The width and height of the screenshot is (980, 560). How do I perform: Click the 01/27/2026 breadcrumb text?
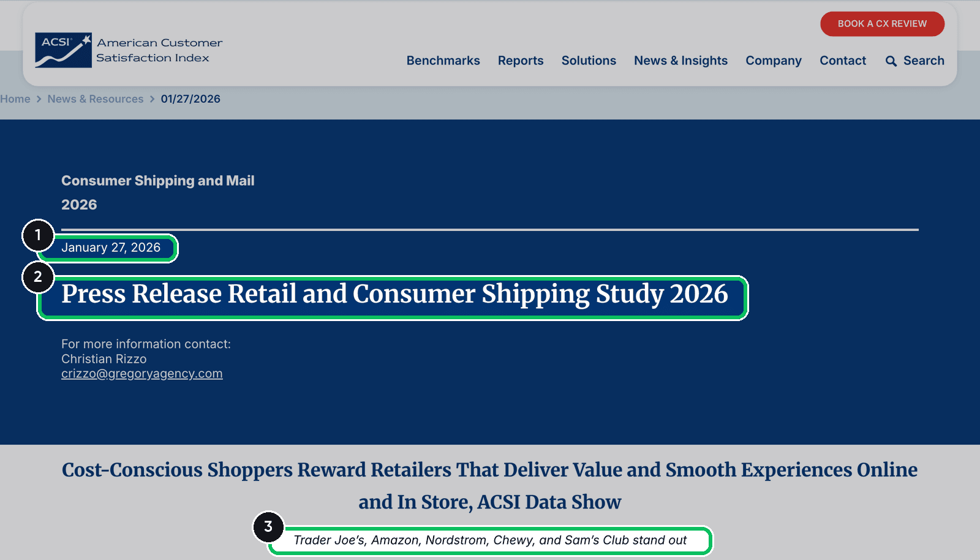tap(190, 99)
